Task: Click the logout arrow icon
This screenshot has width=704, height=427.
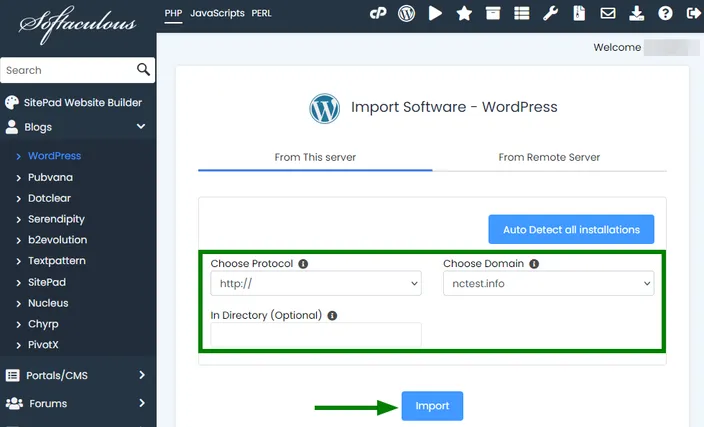Action: coord(694,13)
